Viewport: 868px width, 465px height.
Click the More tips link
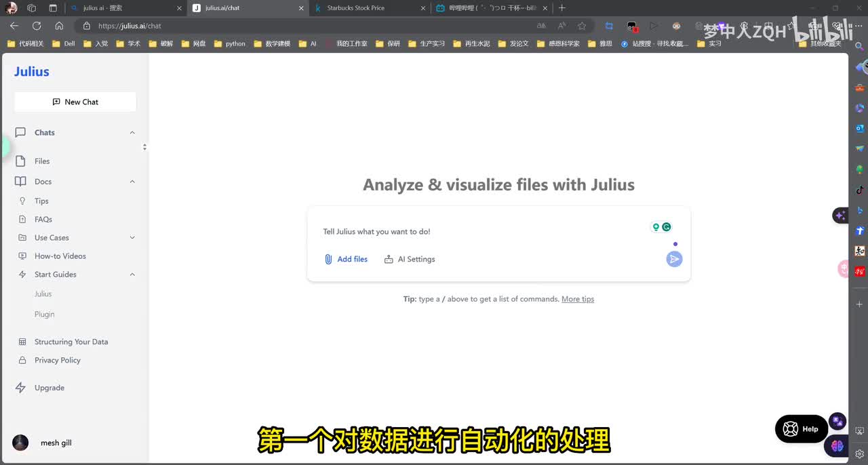[x=578, y=299]
